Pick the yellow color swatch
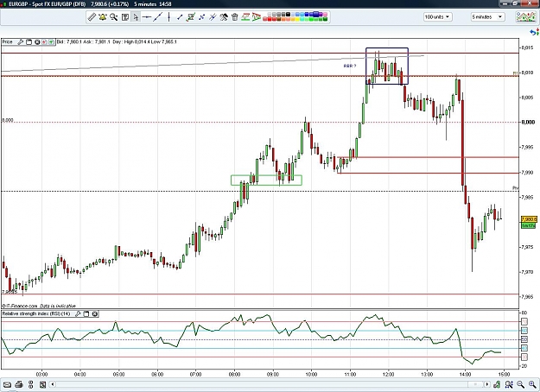Screen dimensions: 540x392 (x=296, y=19)
